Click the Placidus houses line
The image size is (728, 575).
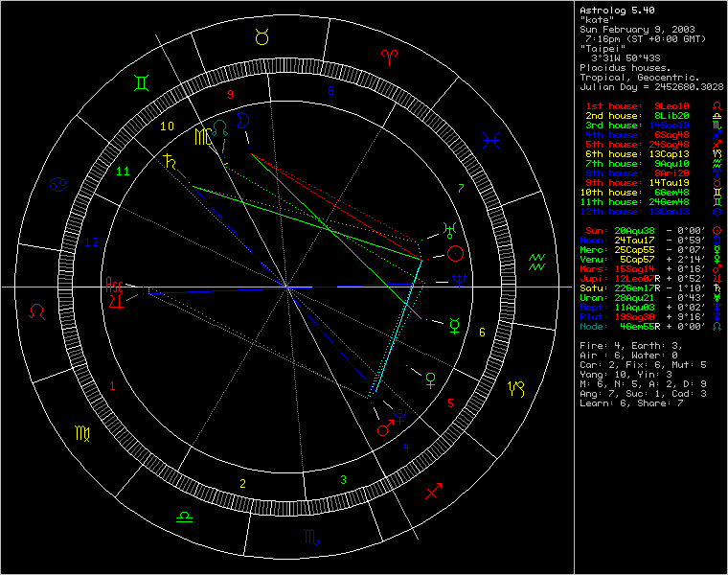coord(626,67)
